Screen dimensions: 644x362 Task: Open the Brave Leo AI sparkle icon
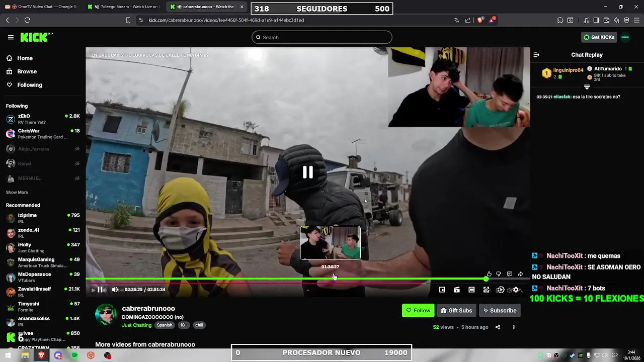(616, 20)
